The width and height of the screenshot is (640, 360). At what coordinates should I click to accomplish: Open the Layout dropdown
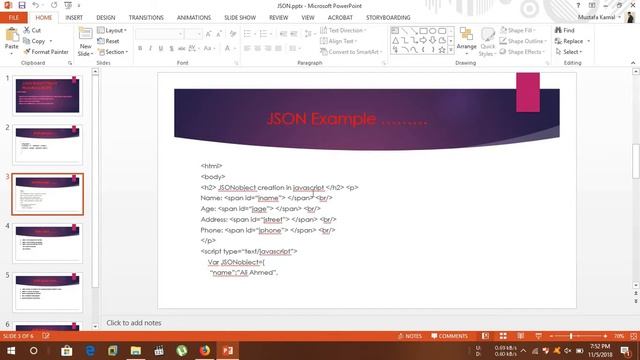(112, 30)
